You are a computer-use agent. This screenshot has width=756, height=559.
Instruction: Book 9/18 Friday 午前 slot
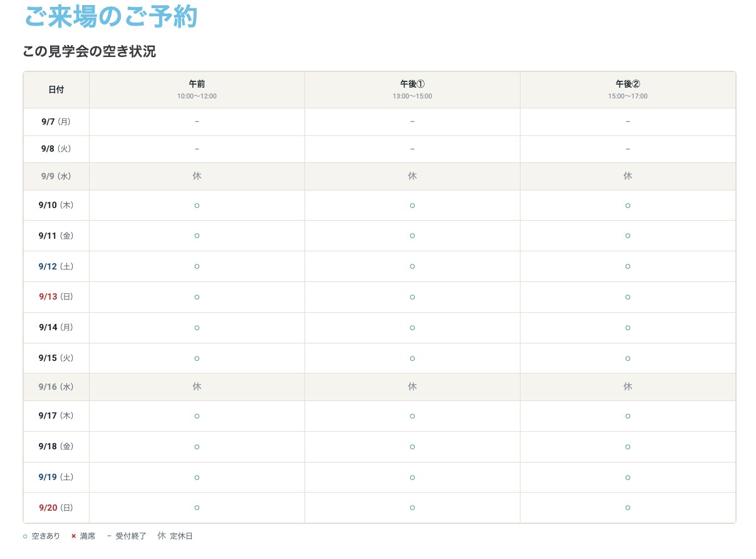(197, 447)
